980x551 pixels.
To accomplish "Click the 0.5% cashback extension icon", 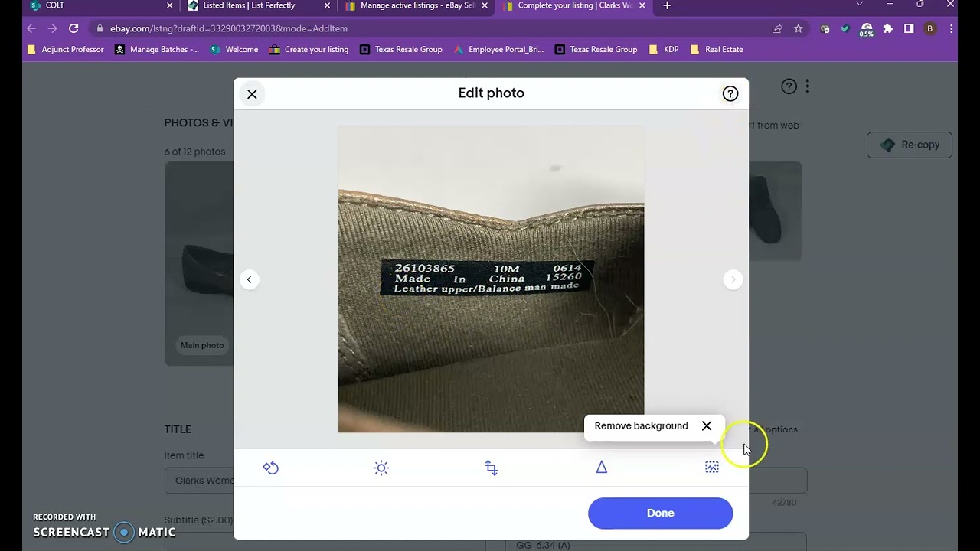I will (x=866, y=29).
